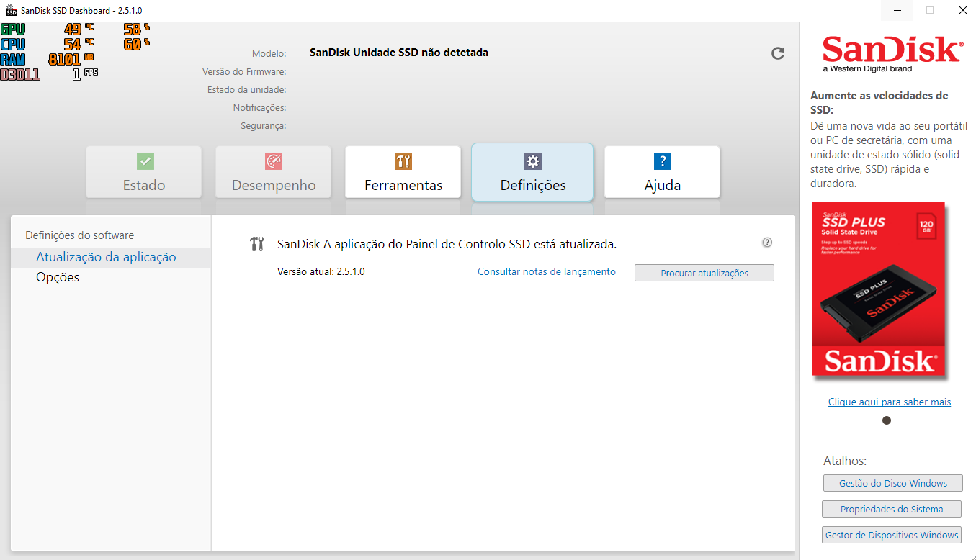Open Gestão do Disco Windows shortcut

coord(893,483)
